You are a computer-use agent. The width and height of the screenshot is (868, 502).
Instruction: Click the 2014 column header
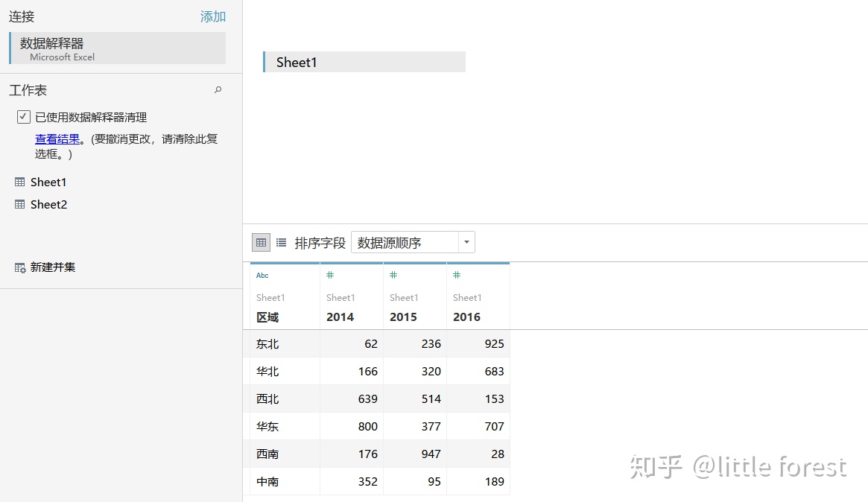coord(340,317)
